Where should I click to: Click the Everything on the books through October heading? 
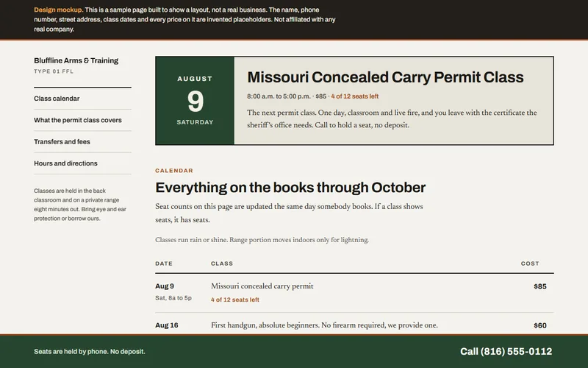tap(290, 188)
